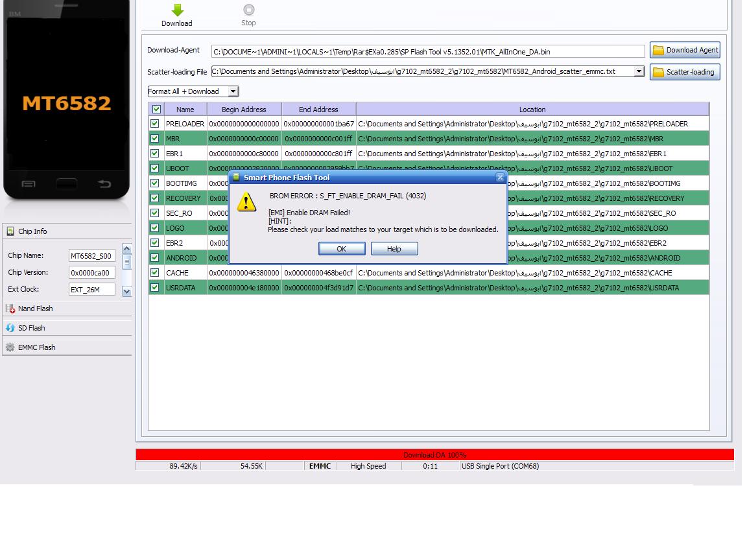This screenshot has width=747, height=560.
Task: Click the High Speed status bar entry
Action: pos(368,466)
